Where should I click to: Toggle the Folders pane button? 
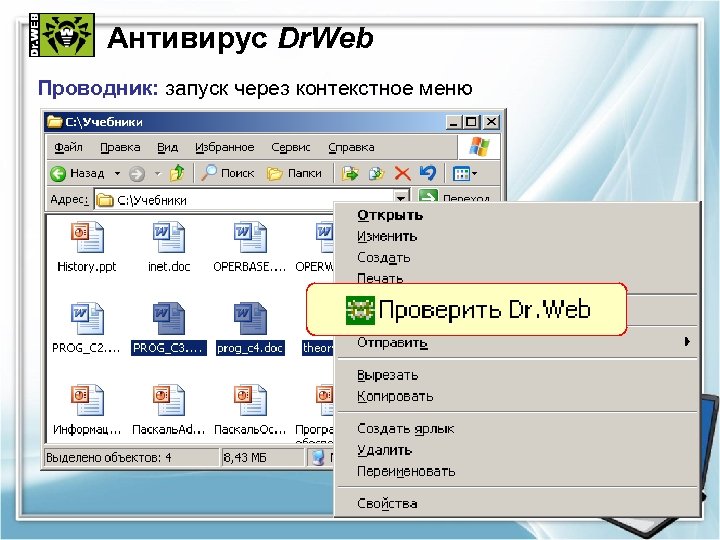pos(294,173)
